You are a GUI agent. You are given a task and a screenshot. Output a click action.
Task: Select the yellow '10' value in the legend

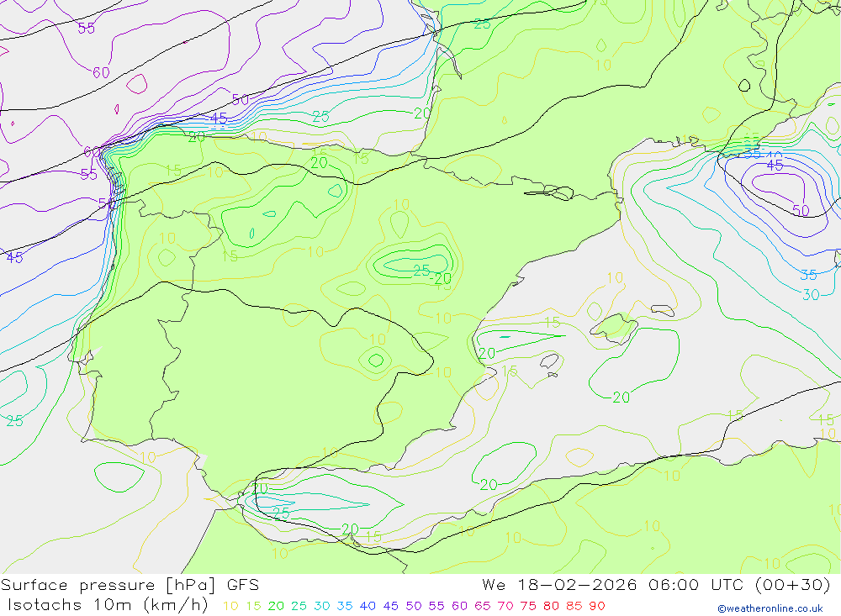pos(230,607)
